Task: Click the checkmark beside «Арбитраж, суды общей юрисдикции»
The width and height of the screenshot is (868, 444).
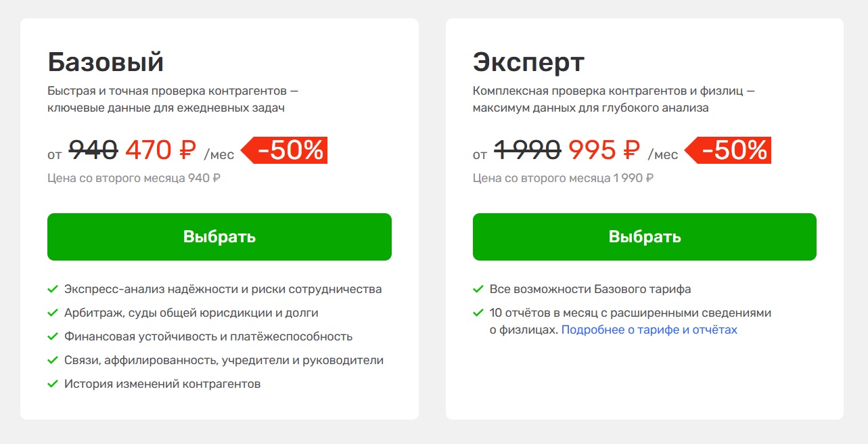Action: tap(53, 312)
